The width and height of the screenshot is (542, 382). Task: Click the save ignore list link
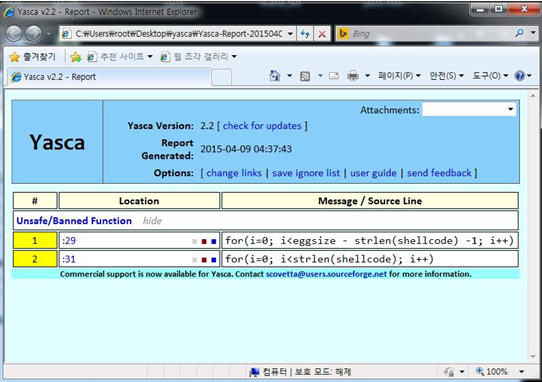pos(306,173)
